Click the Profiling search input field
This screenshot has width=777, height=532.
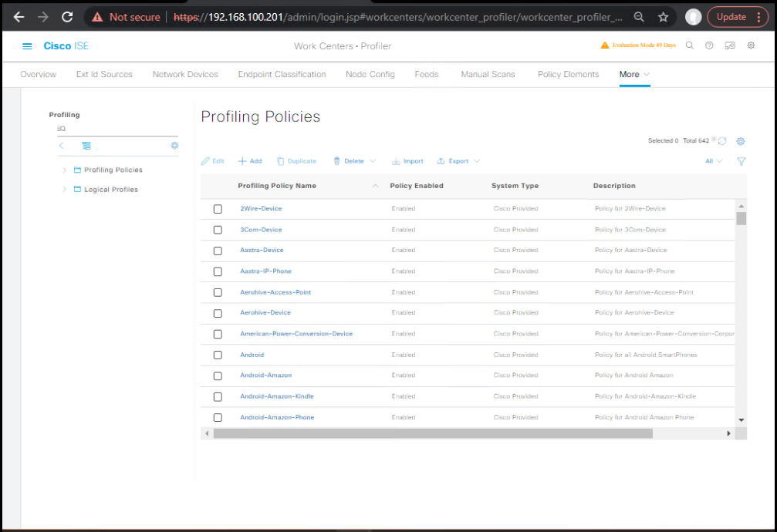(117, 129)
